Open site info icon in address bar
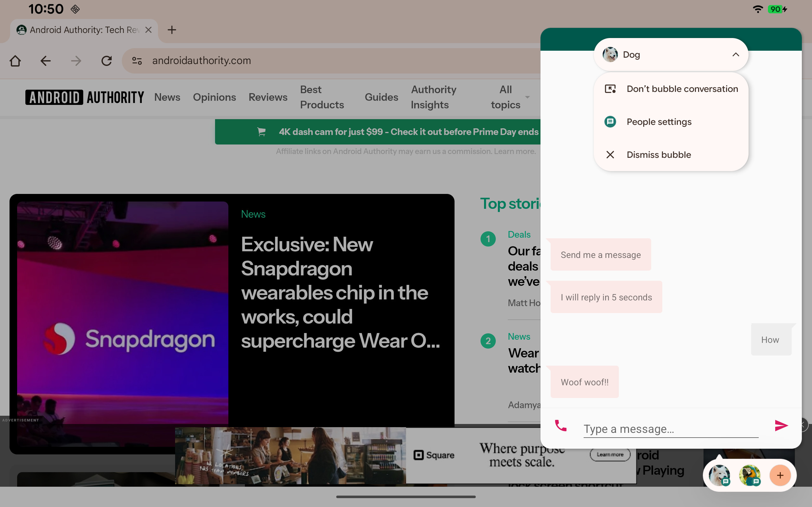Screen dimensions: 812x507 pyautogui.click(x=137, y=61)
